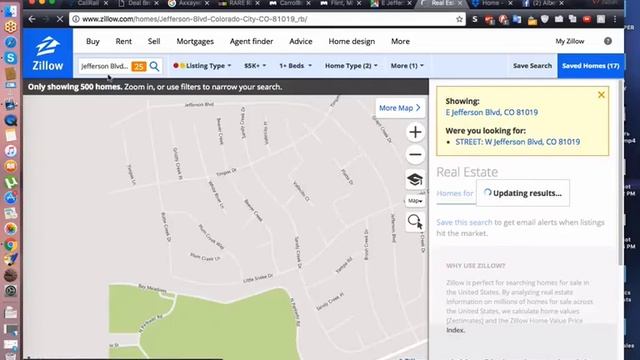
Task: Open the $5K+ price filter dropdown
Action: [x=255, y=66]
